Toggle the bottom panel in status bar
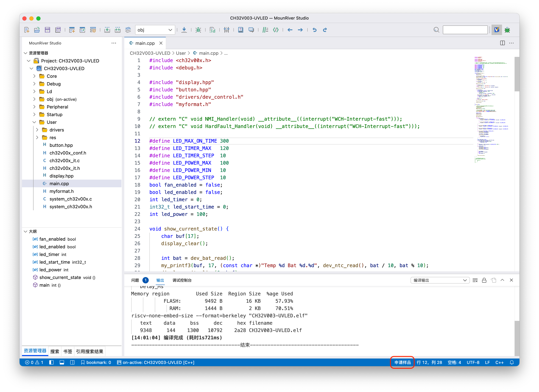The width and height of the screenshot is (539, 392). coord(62,362)
